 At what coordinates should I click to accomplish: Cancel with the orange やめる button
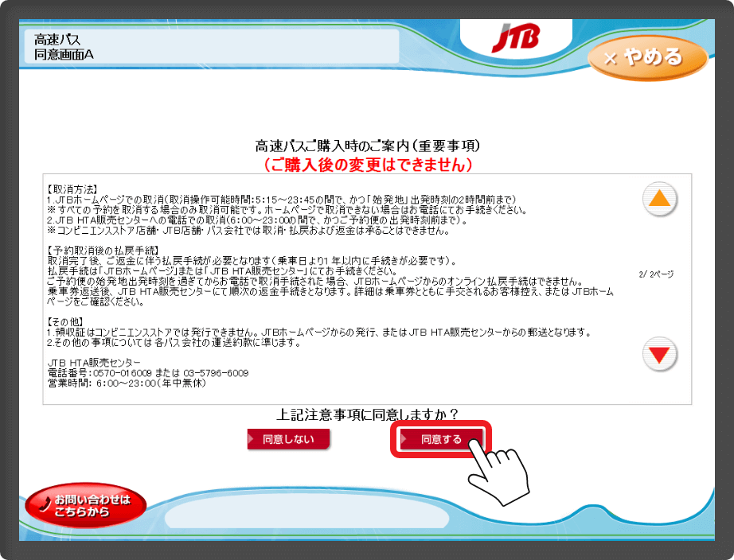pyautogui.click(x=647, y=58)
